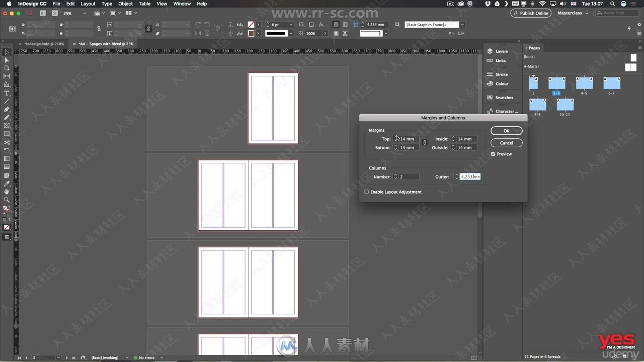Open the Layout menu
This screenshot has height=362, width=644.
tap(88, 4)
